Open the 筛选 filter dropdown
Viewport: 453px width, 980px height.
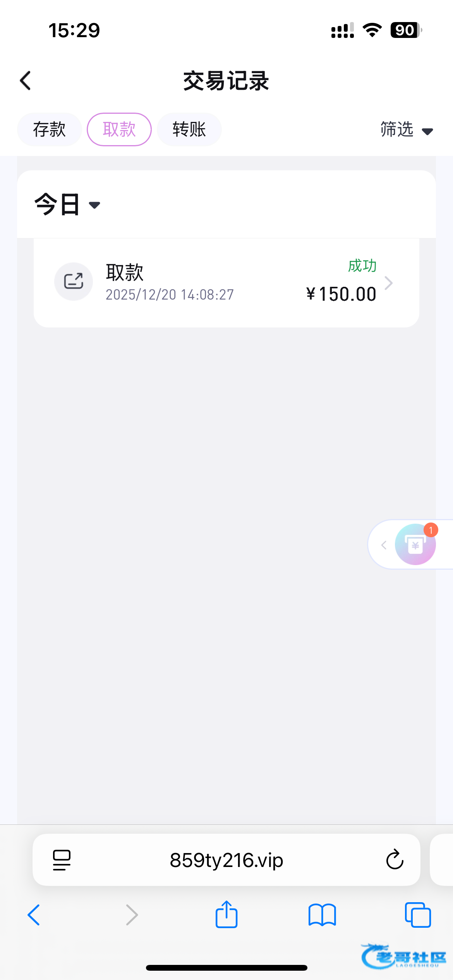[406, 130]
